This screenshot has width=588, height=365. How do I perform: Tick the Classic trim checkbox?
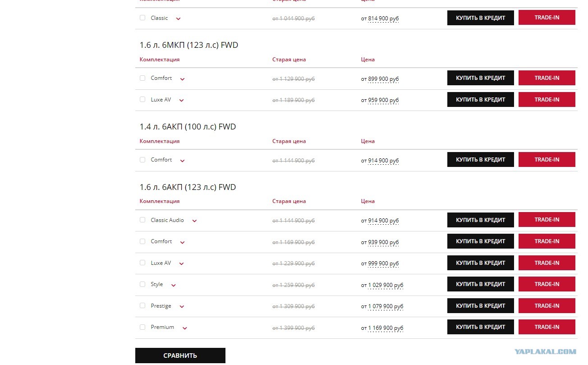(x=142, y=18)
